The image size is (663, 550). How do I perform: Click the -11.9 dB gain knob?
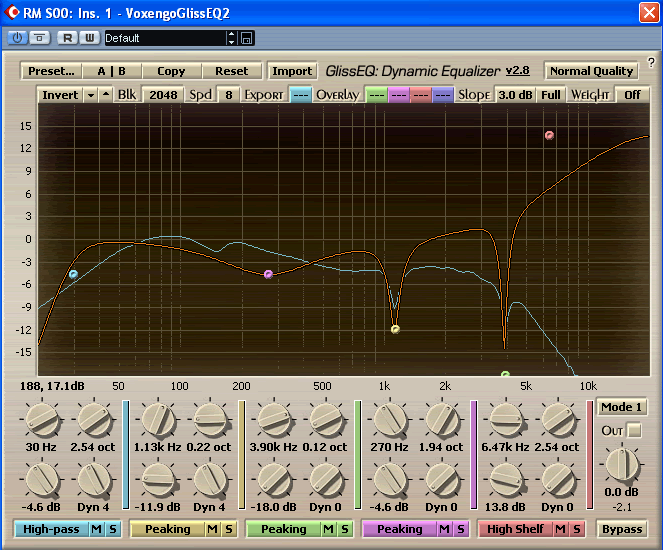click(158, 480)
